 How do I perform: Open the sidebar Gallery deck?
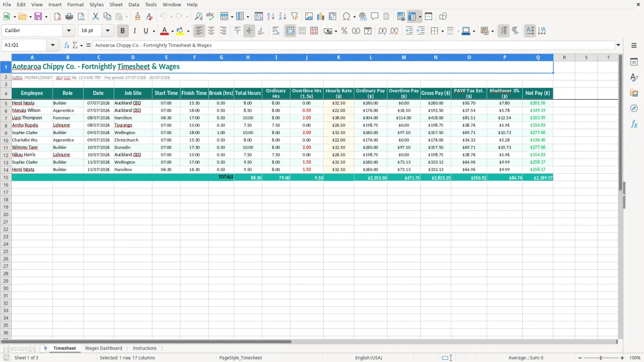pos(634,93)
